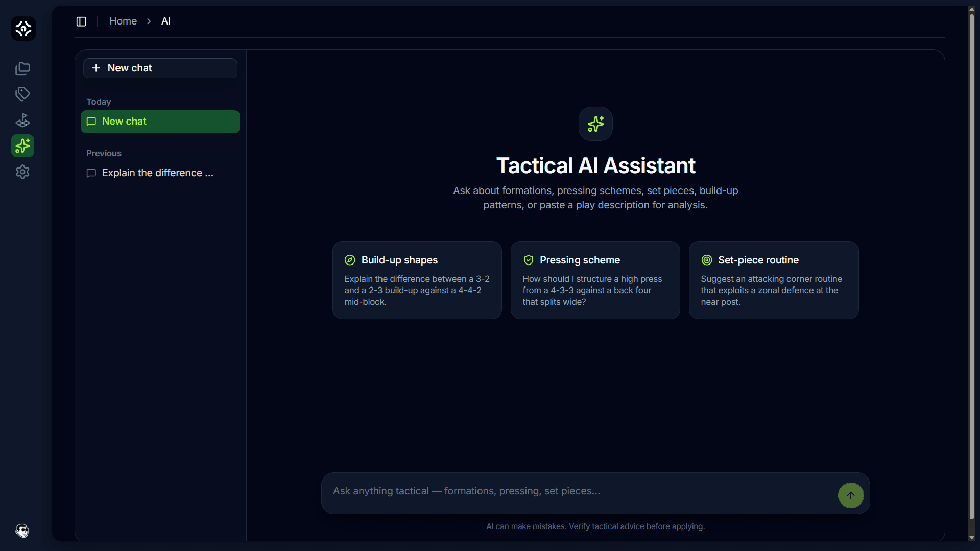Screen dimensions: 980x551
Task: Click the chat bubble icon beside 'Explain the difference'
Action: click(x=91, y=173)
